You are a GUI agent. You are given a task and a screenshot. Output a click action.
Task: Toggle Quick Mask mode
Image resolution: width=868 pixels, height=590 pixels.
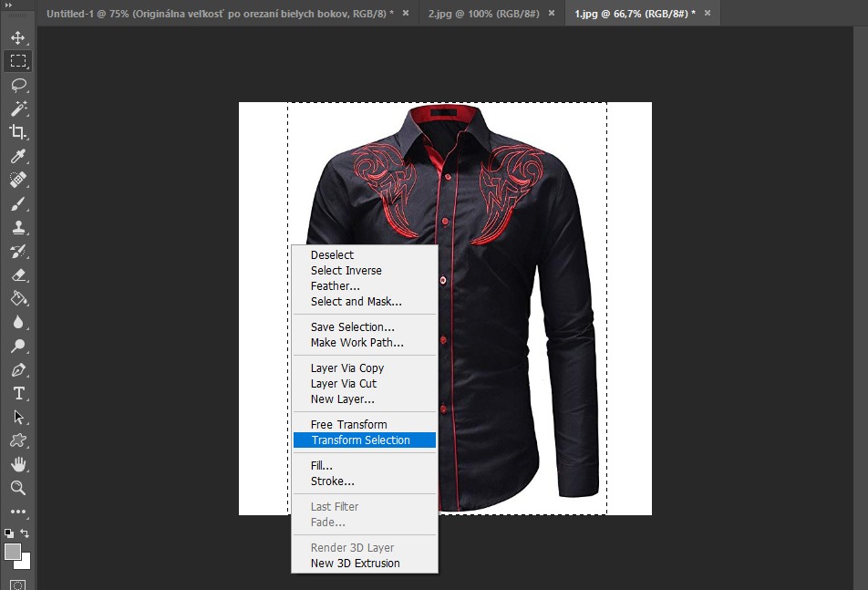[17, 584]
